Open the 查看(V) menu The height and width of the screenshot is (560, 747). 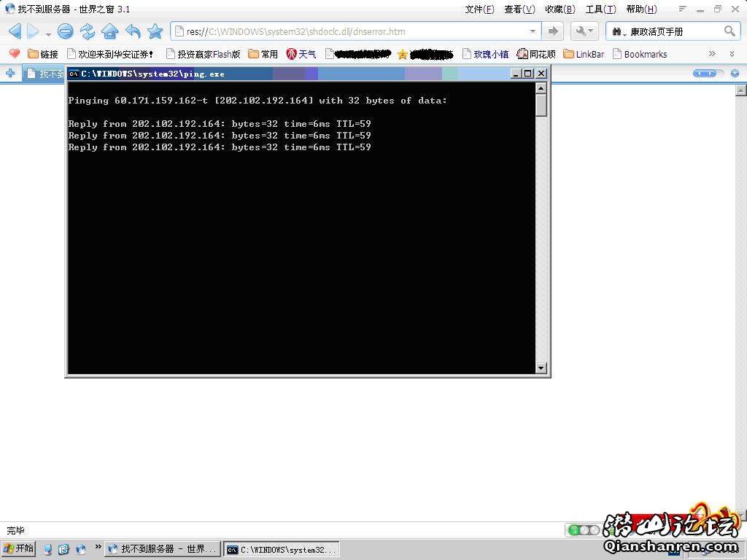click(519, 9)
